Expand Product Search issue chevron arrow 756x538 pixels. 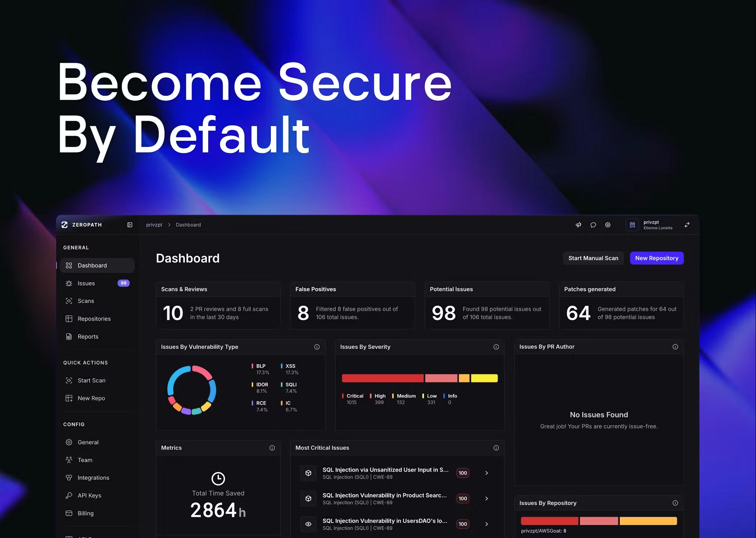click(486, 498)
